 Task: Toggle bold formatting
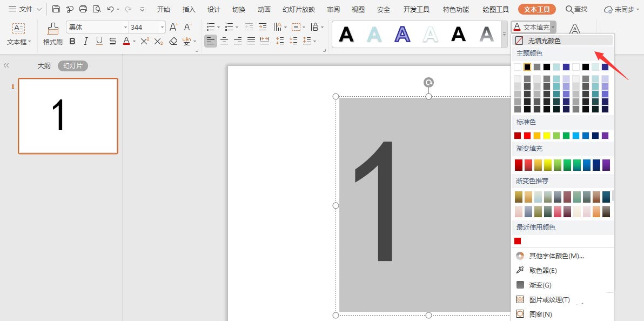(x=72, y=41)
